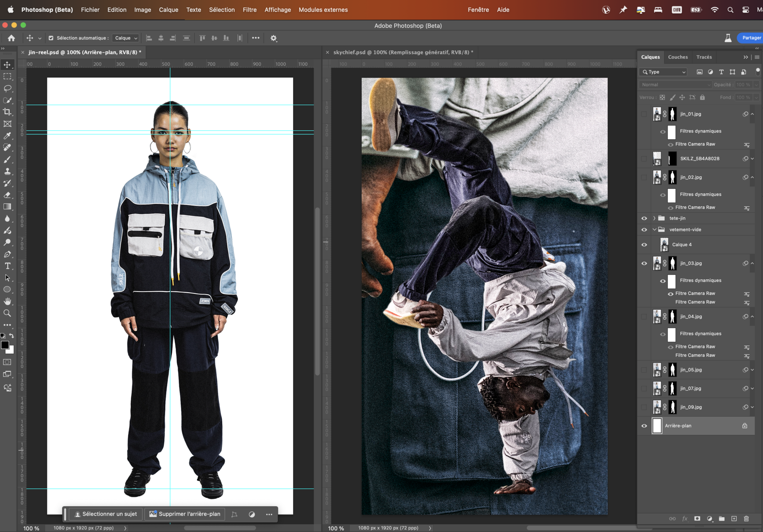The image size is (763, 532).
Task: Open the layer filter Type dropdown
Action: (663, 72)
